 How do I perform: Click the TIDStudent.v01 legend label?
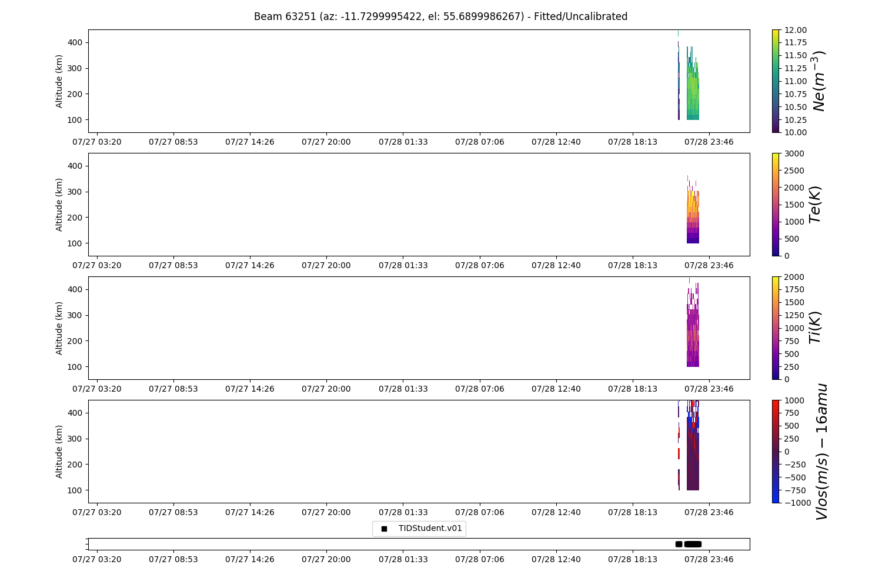click(430, 528)
